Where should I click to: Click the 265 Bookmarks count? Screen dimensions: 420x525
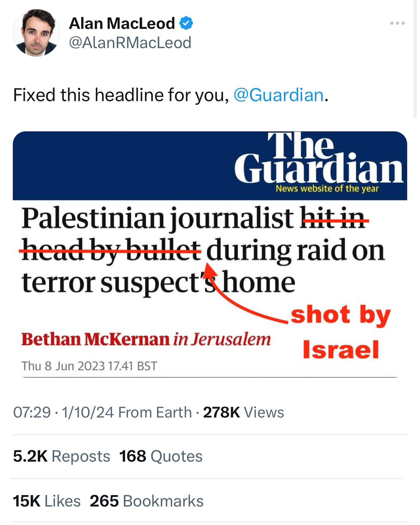[146, 501]
